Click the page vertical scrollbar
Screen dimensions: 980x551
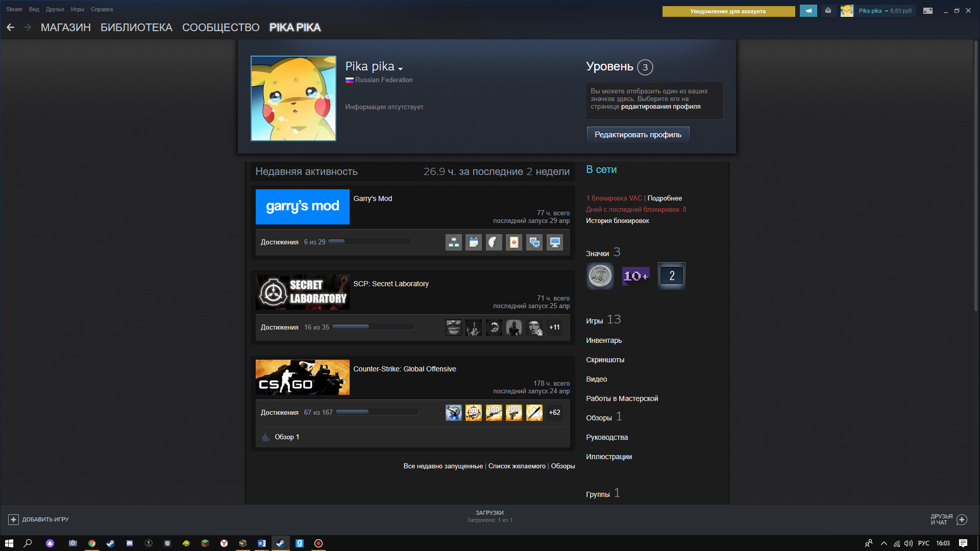tap(976, 175)
